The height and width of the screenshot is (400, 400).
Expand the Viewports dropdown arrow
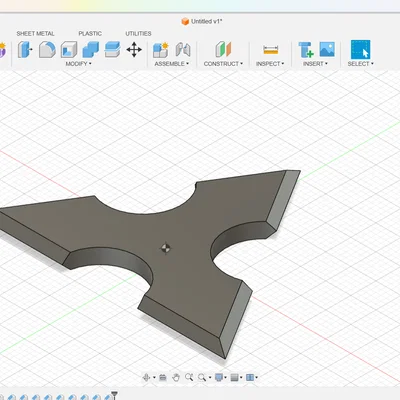pyautogui.click(x=256, y=378)
